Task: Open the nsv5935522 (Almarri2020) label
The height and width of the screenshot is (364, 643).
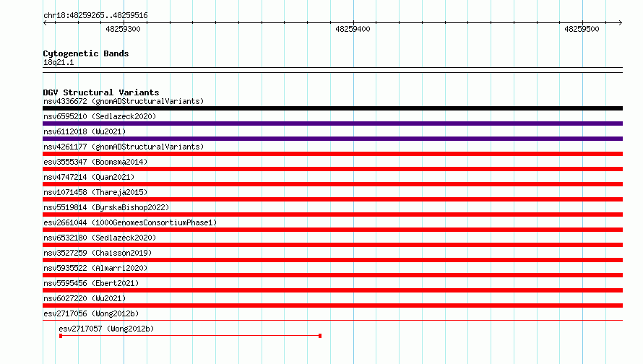Action: click(95, 268)
